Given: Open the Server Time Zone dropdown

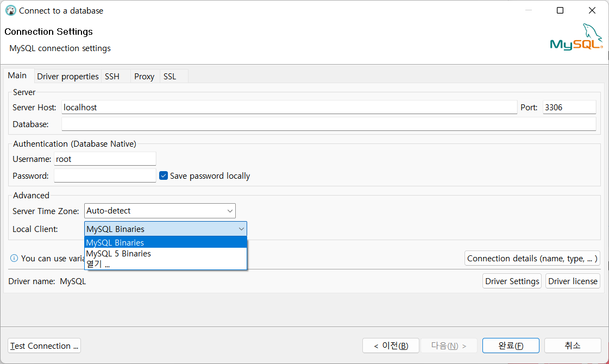Looking at the screenshot, I should tap(160, 211).
